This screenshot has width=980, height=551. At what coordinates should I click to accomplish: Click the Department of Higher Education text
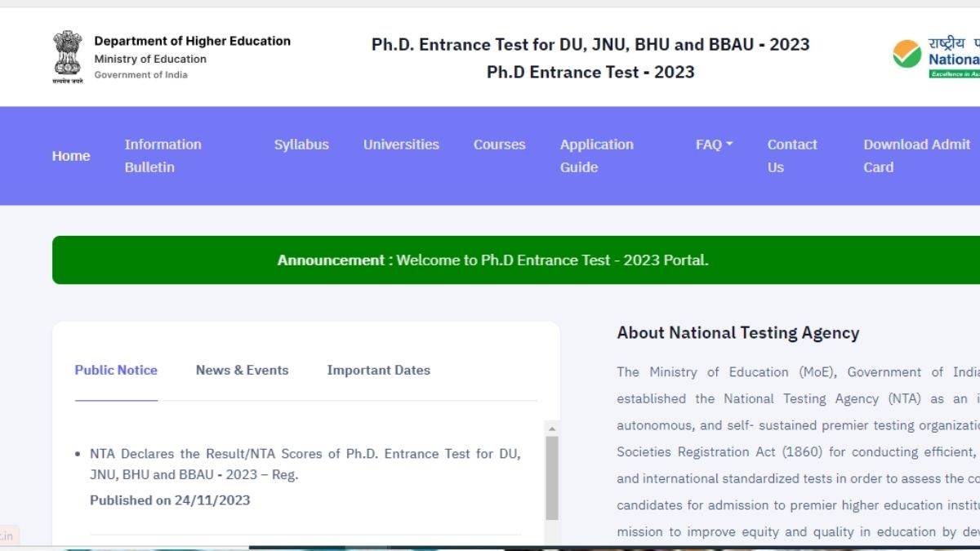(x=192, y=41)
